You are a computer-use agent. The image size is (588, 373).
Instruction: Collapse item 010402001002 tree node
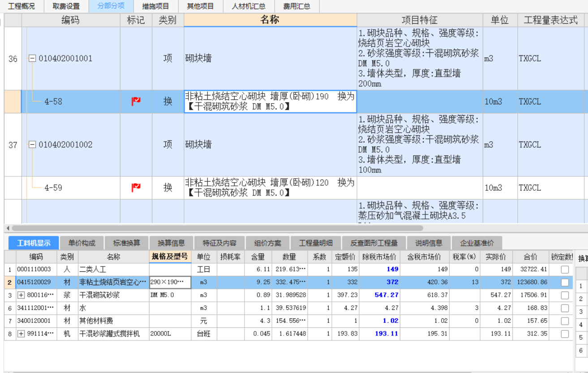(x=32, y=145)
